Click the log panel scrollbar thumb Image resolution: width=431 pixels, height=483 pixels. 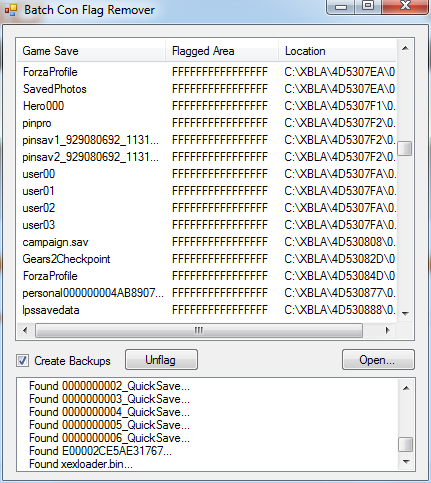pos(406,445)
